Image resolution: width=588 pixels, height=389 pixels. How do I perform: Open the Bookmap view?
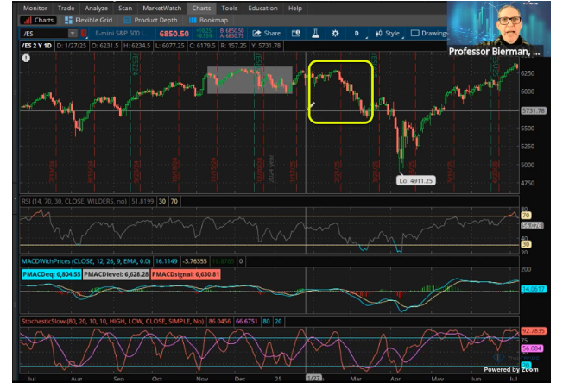(208, 20)
